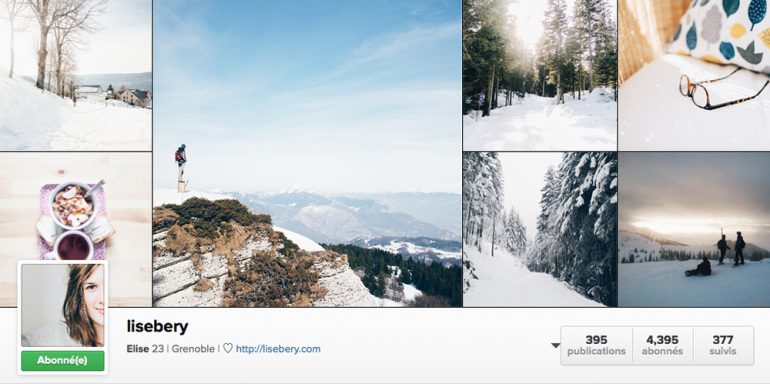Click the hiker standing on the cliff

[181, 163]
